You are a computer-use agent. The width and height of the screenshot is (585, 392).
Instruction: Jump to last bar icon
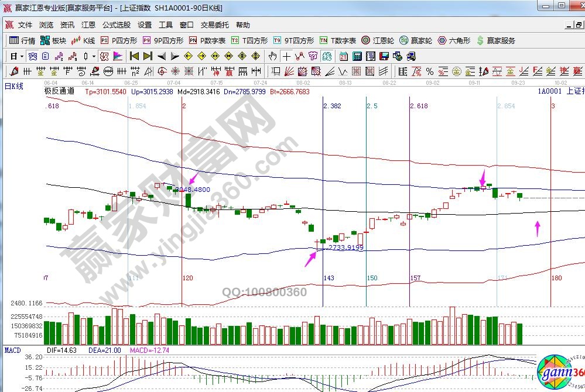[x=148, y=56]
